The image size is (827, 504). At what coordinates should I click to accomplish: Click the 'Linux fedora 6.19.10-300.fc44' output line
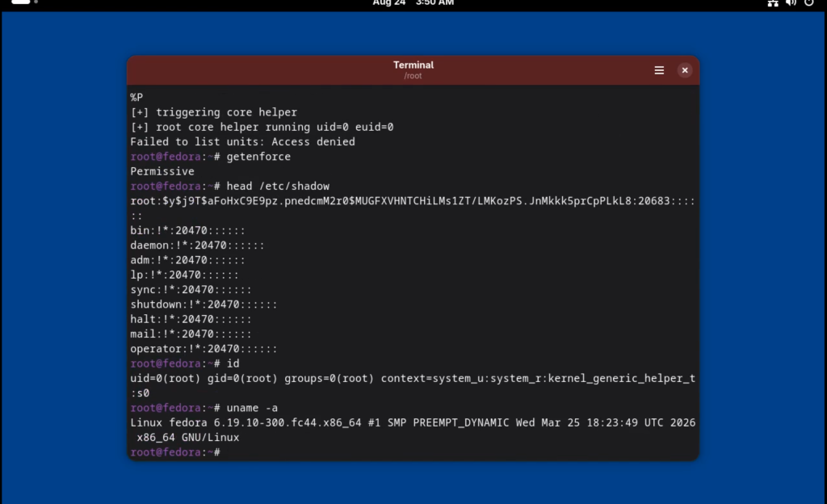pyautogui.click(x=413, y=422)
